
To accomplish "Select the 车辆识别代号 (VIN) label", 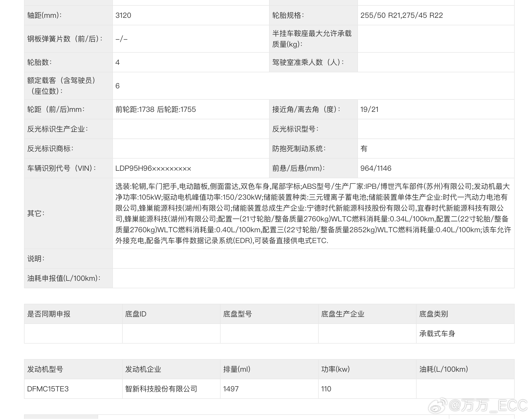I will [x=62, y=168].
